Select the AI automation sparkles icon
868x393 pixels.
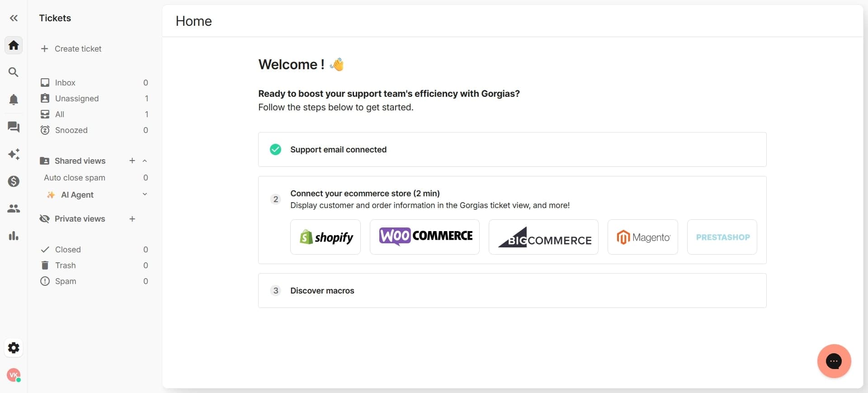[13, 154]
